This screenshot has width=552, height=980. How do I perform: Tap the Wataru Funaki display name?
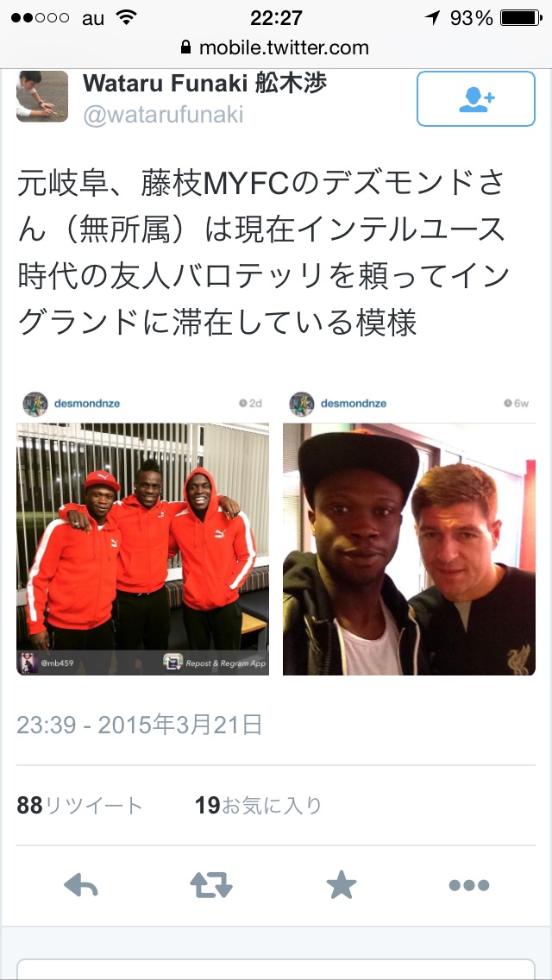(204, 83)
